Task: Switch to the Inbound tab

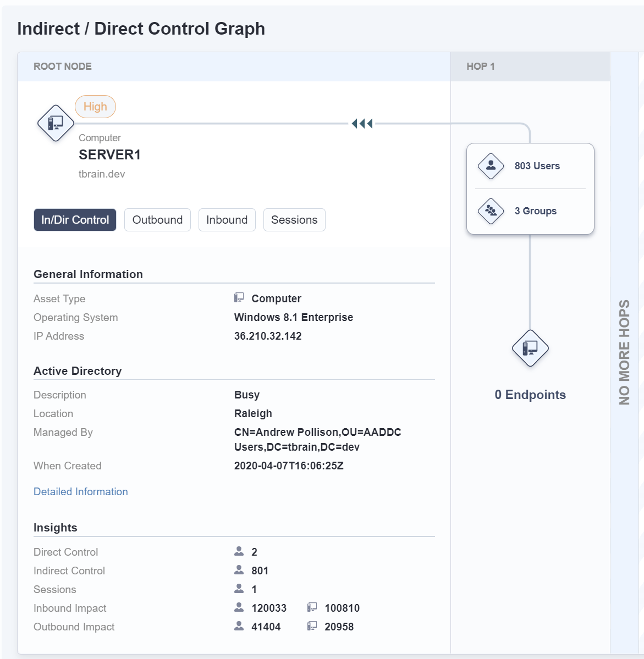Action: tap(227, 220)
